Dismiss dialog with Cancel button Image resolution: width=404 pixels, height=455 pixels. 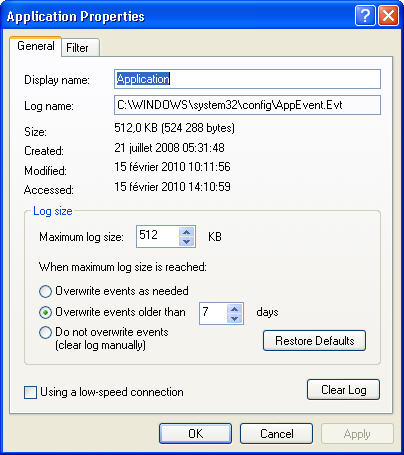pos(276,433)
